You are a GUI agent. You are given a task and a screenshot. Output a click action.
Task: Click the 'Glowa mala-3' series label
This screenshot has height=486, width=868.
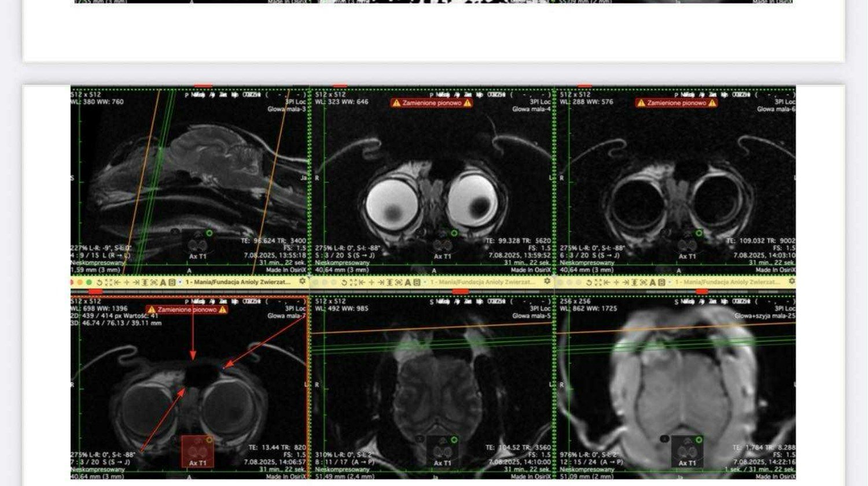tap(286, 109)
